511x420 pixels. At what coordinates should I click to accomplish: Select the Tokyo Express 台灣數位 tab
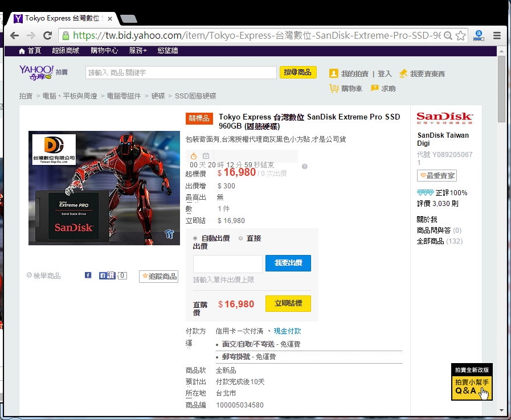coord(62,19)
